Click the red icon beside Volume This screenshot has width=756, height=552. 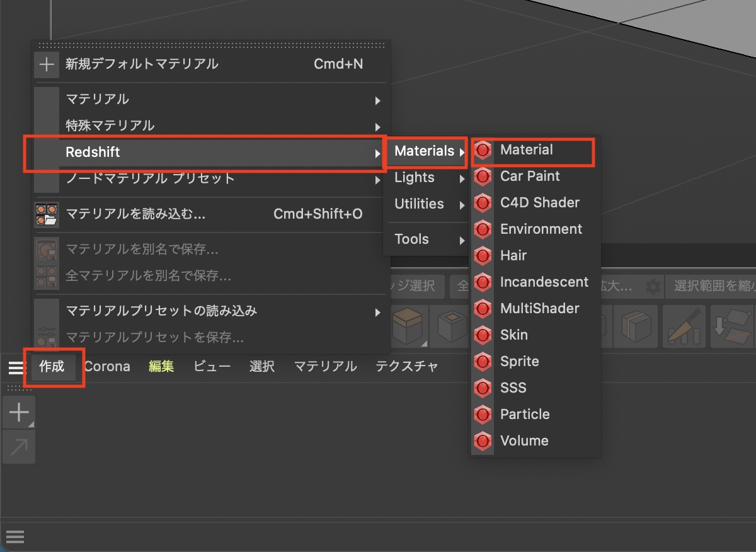pyautogui.click(x=483, y=440)
